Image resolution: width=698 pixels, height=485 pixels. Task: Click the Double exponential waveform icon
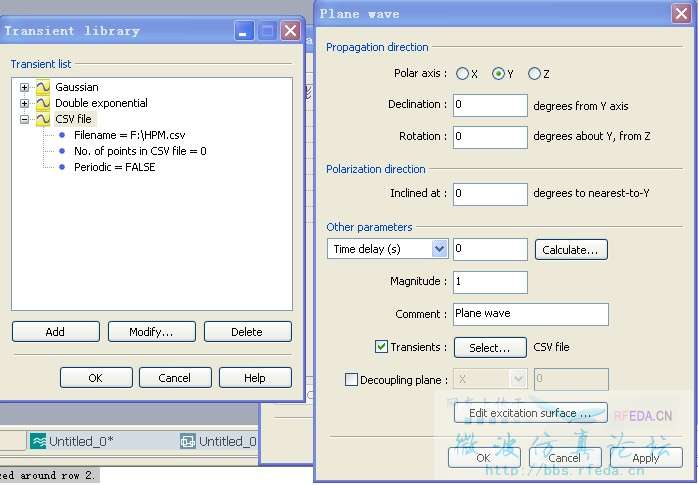point(43,103)
